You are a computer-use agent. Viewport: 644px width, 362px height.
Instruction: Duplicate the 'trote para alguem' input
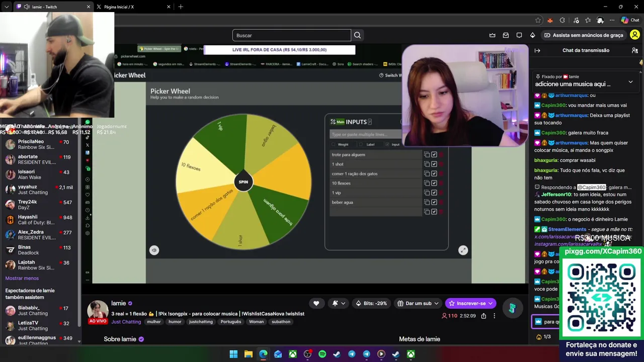click(427, 154)
